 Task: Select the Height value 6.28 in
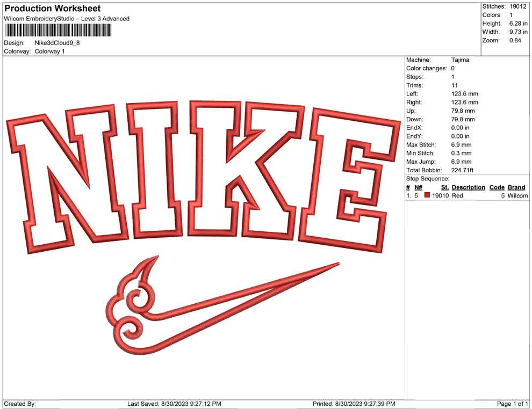[x=519, y=24]
